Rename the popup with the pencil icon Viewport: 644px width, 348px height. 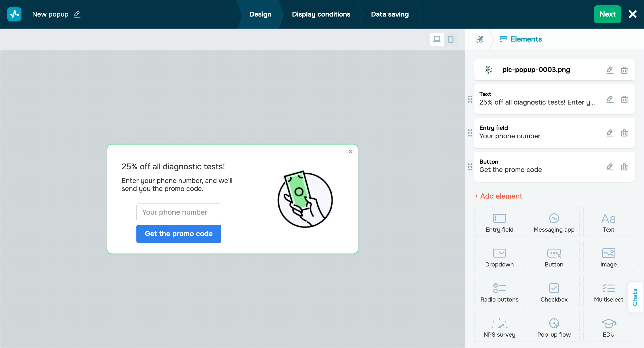tap(77, 15)
